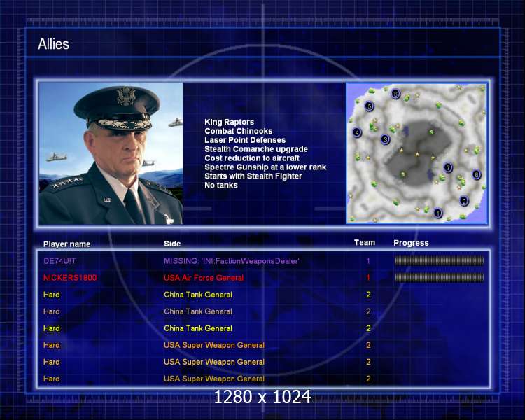The height and width of the screenshot is (420, 525).
Task: Click start position 7 marker on map
Action: tap(448, 167)
